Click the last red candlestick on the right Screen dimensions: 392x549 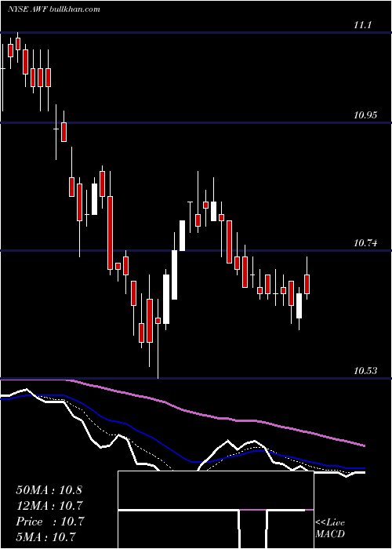click(x=307, y=284)
